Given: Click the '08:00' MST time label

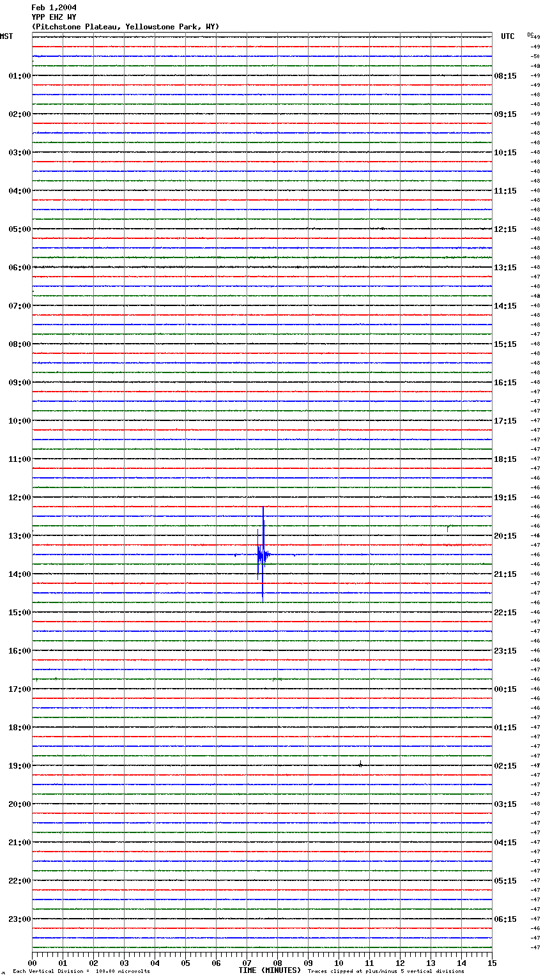Looking at the screenshot, I should (x=20, y=344).
